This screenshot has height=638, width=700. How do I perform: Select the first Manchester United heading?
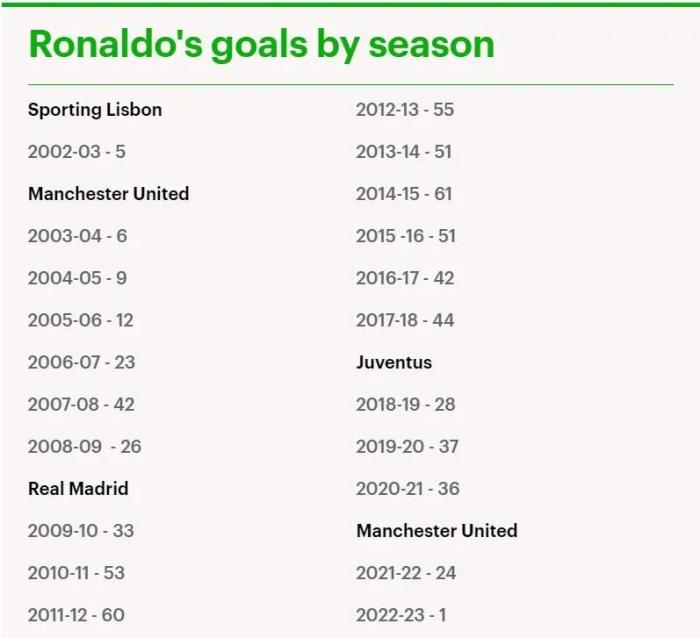[x=108, y=194]
